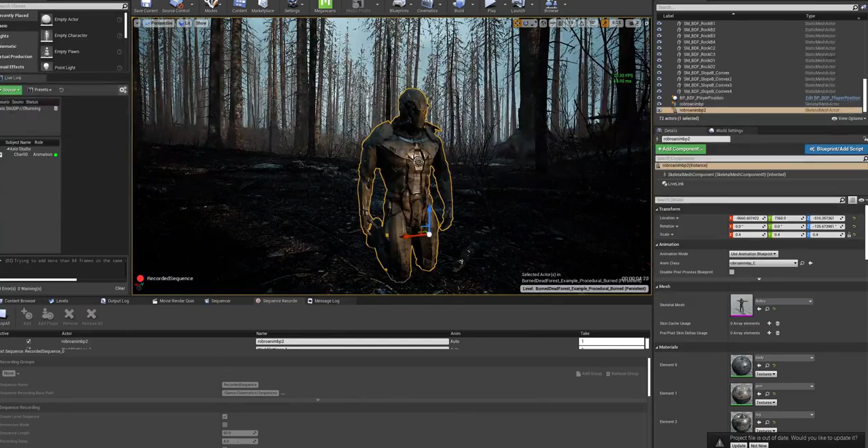Click the Search Details field
The height and width of the screenshot is (448, 868).
(x=751, y=200)
